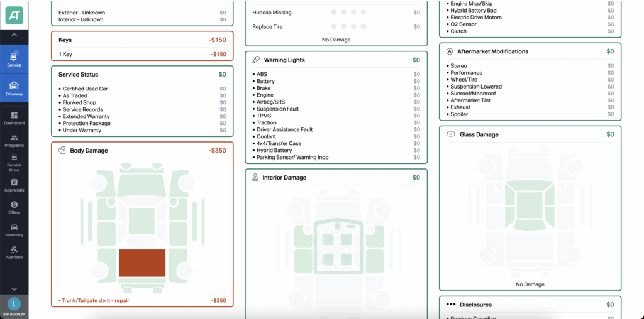This screenshot has width=644, height=319.
Task: Select O2 Sensor mechanical item
Action: click(530, 24)
